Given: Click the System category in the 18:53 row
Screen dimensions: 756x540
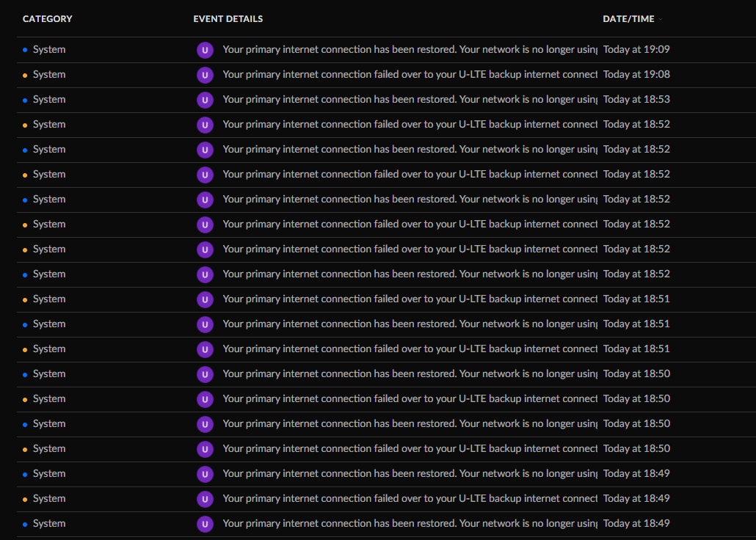Looking at the screenshot, I should click(49, 100).
